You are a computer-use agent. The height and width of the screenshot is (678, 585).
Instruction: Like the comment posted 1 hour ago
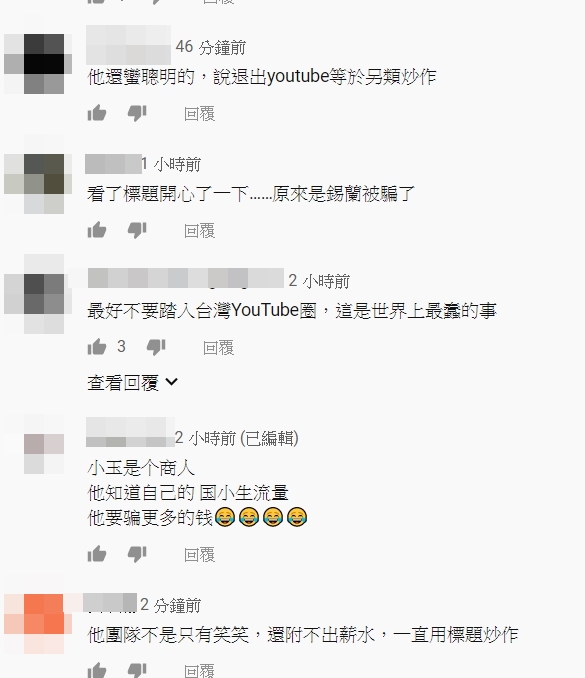(x=97, y=230)
